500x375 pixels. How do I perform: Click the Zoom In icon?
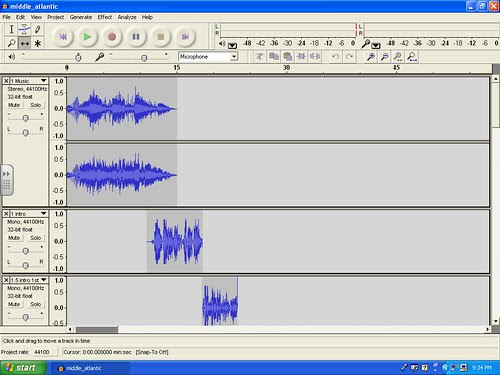point(371,57)
